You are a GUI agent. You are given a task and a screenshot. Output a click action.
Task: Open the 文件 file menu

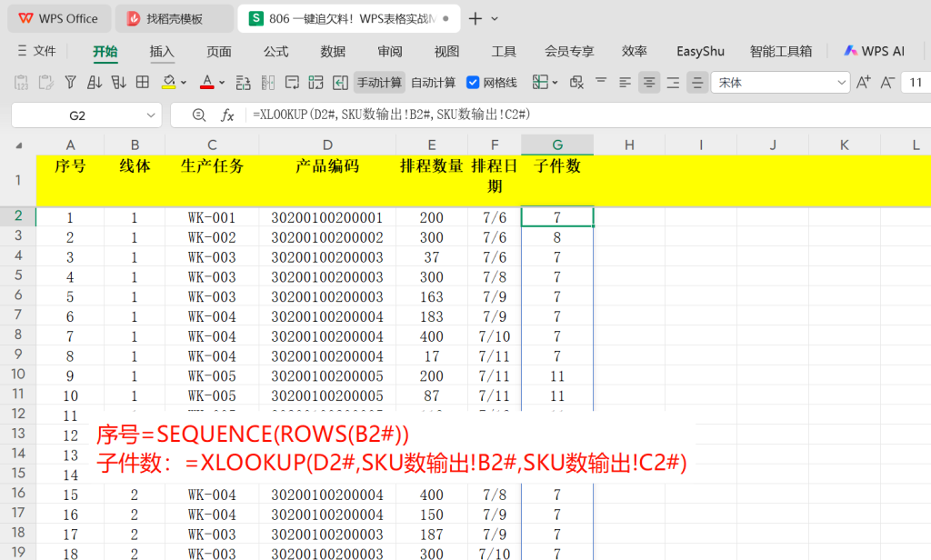tap(36, 51)
